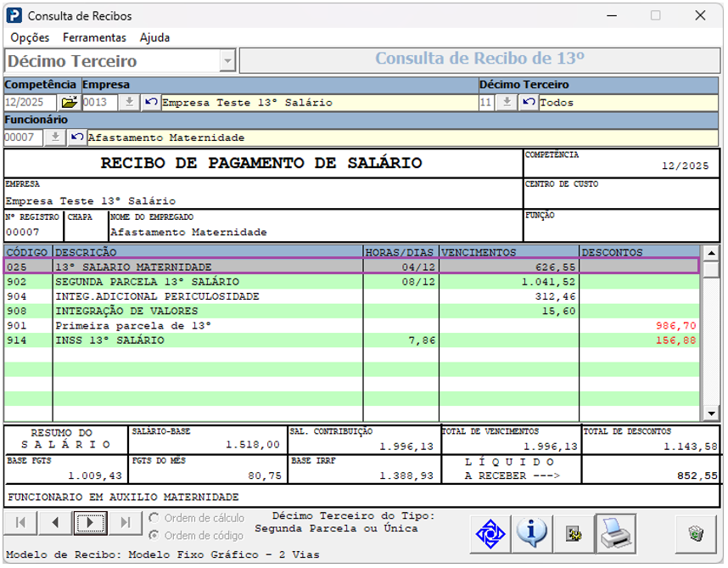Click the blue information icon button
The height and width of the screenshot is (568, 728).
(x=532, y=534)
